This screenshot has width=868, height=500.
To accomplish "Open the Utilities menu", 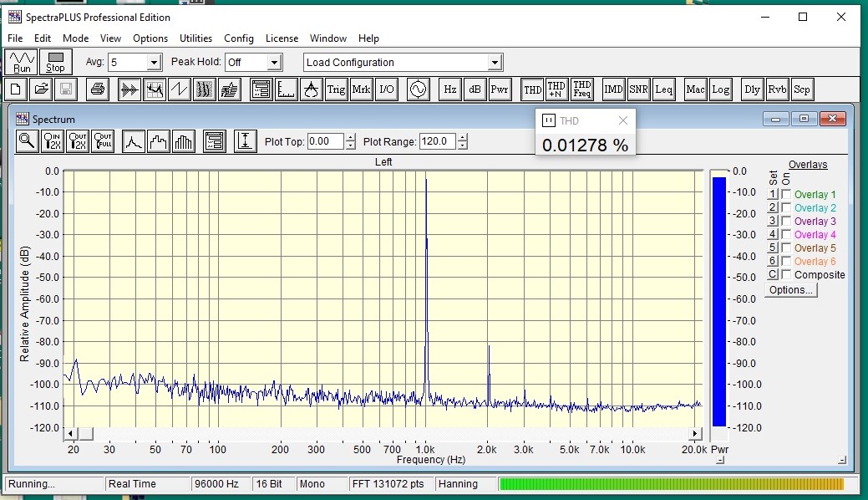I will click(x=195, y=38).
